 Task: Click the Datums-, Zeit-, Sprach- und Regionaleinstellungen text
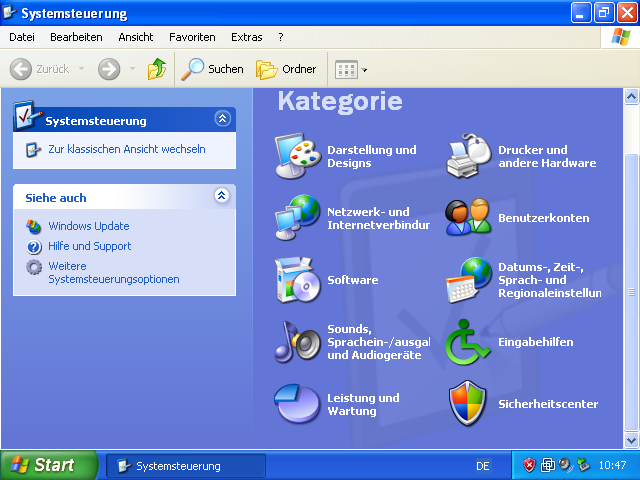(550, 280)
